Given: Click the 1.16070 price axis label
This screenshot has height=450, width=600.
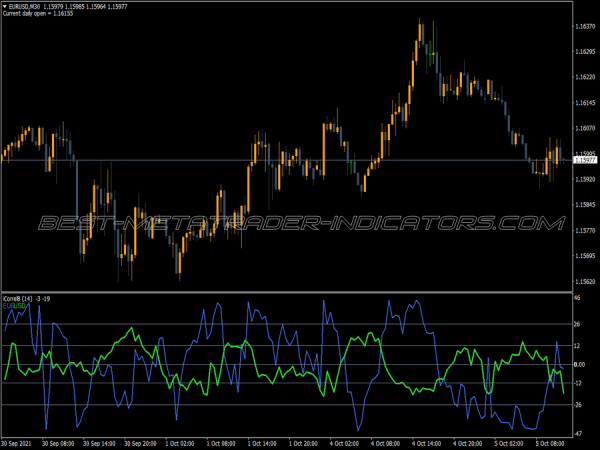Looking at the screenshot, I should point(585,128).
